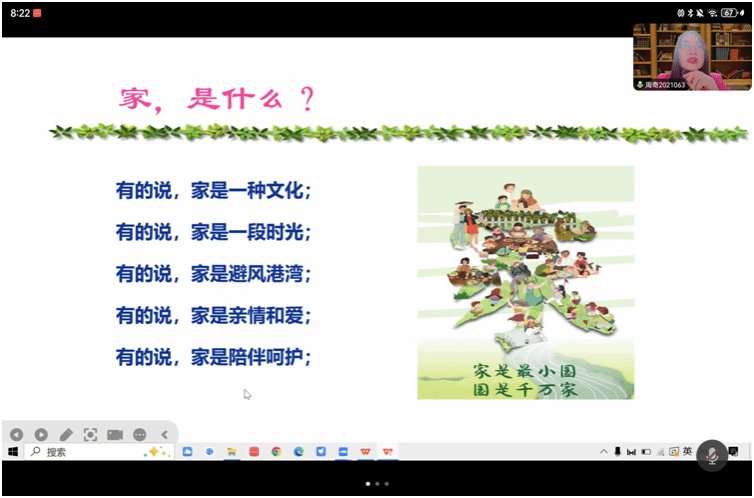Select the pen annotation tool
Screen dimensions: 754x498
tap(66, 434)
